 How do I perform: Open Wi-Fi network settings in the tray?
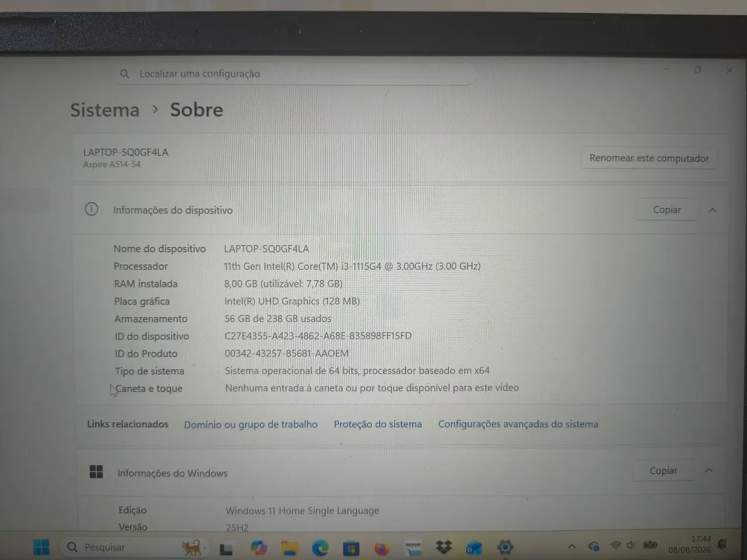615,546
